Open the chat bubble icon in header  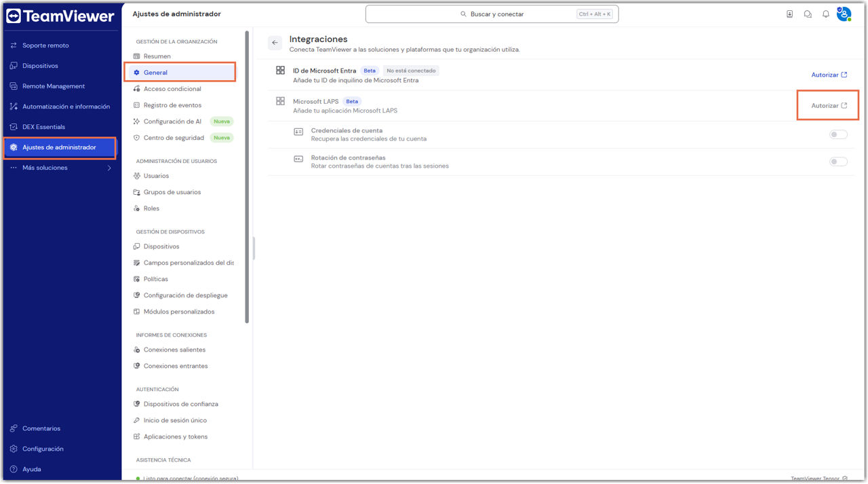pos(808,14)
